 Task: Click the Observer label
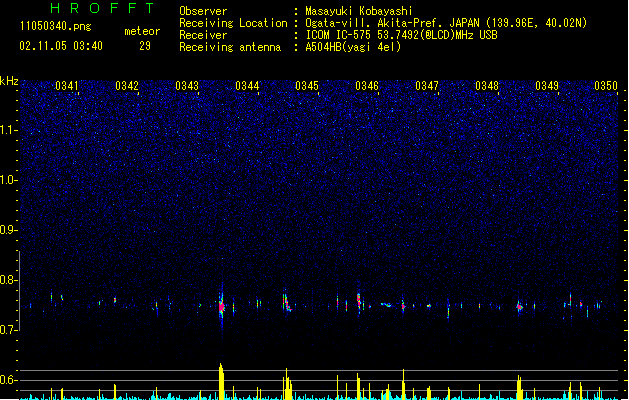pos(203,11)
